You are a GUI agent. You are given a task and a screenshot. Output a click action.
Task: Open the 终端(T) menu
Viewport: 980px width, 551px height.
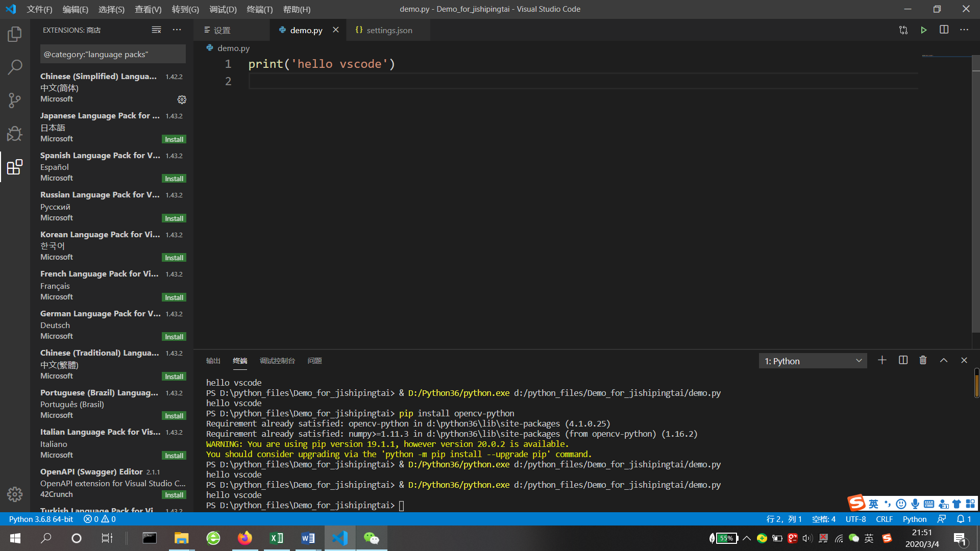point(259,9)
